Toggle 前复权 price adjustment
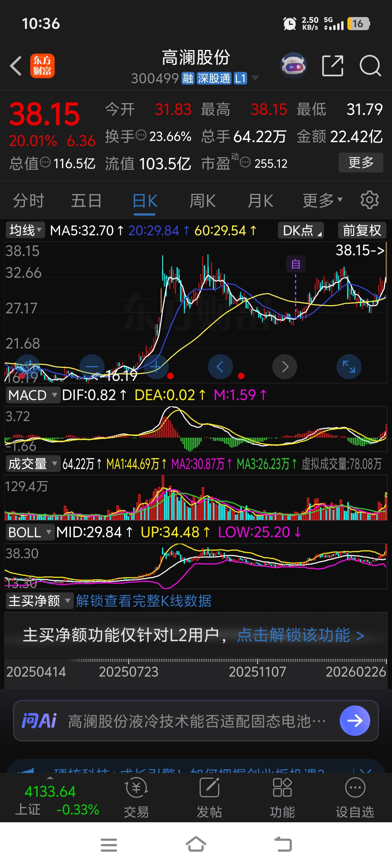 point(362,230)
